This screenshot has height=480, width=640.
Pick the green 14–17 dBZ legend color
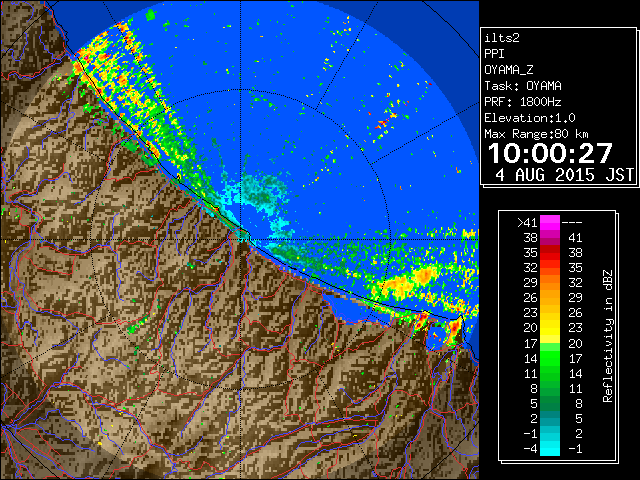pos(550,358)
